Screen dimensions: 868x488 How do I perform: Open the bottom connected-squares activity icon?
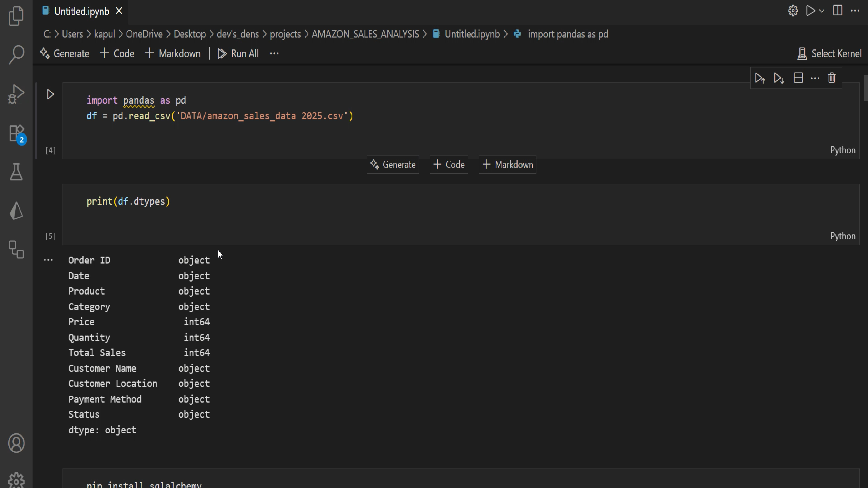coord(16,250)
